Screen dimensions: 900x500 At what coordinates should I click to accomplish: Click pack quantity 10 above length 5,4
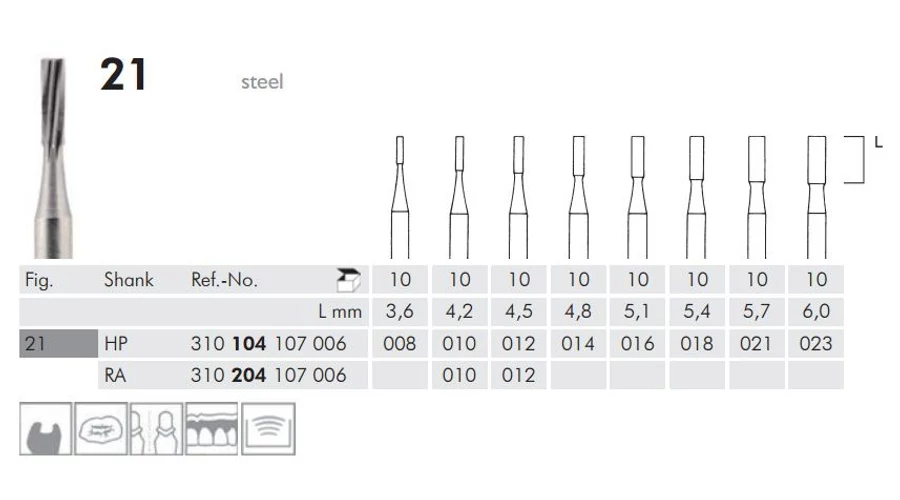tap(697, 280)
